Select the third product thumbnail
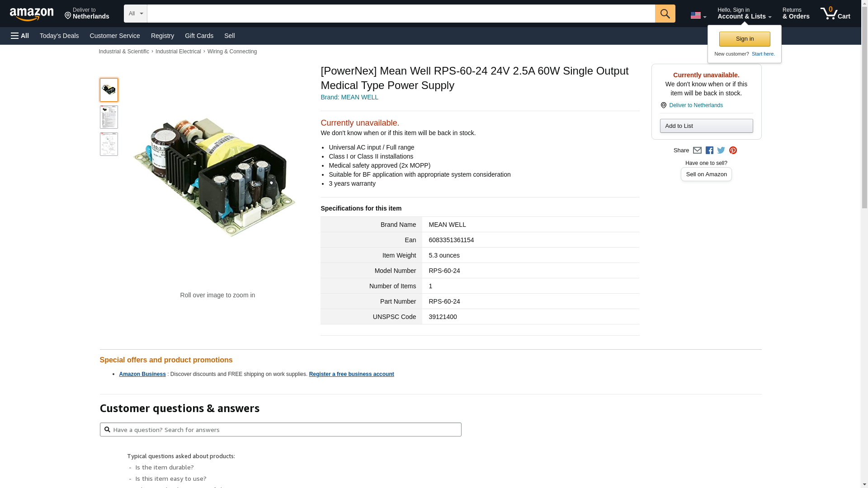The image size is (868, 488). [x=109, y=144]
